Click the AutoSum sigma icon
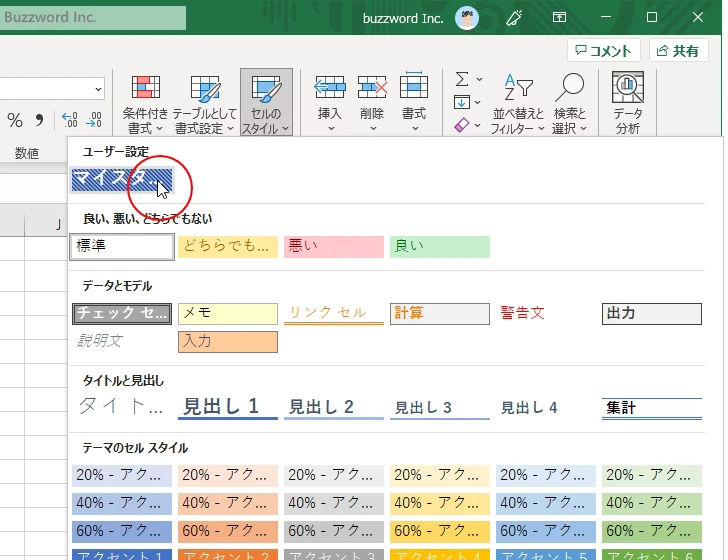This screenshot has width=728, height=560. click(462, 79)
